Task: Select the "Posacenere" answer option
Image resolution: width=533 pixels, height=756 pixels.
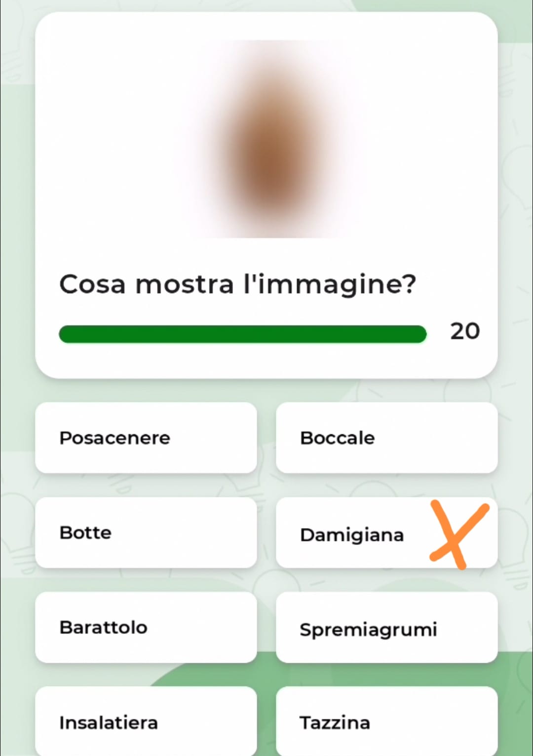Action: (146, 438)
